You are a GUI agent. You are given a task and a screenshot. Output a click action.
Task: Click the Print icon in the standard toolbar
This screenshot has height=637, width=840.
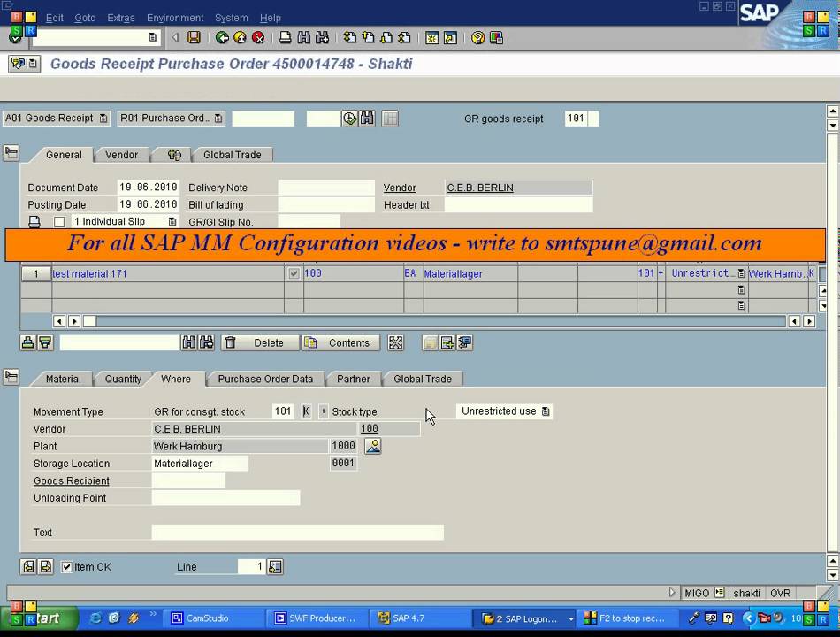tap(286, 37)
